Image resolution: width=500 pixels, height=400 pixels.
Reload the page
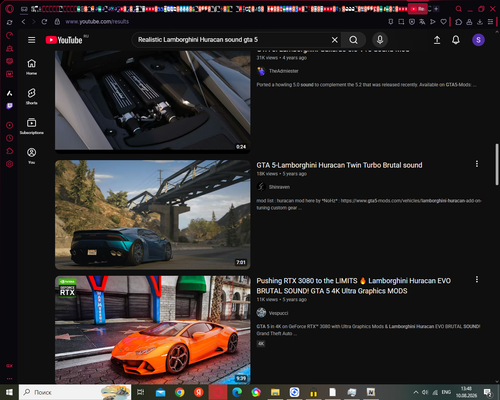44,22
